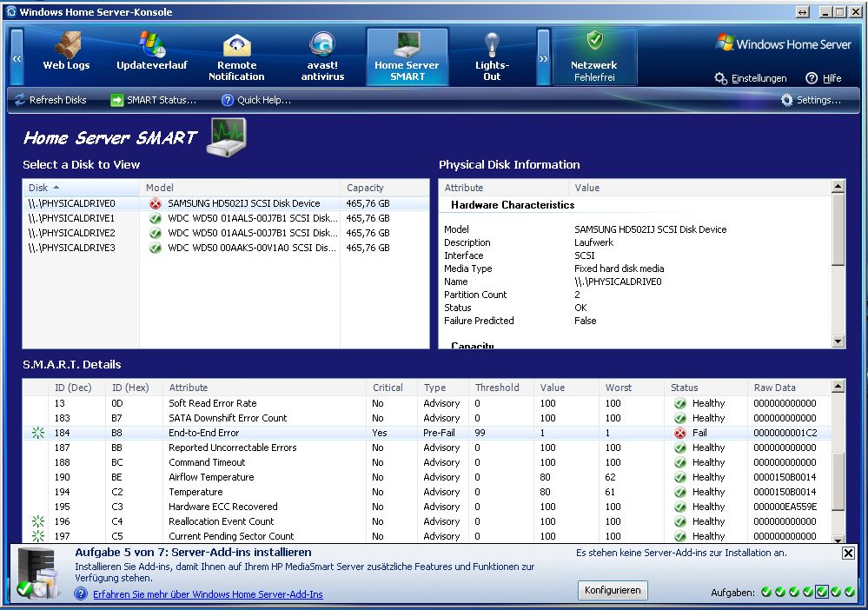Click Physical Disk Info scroll down arrow

coord(838,341)
